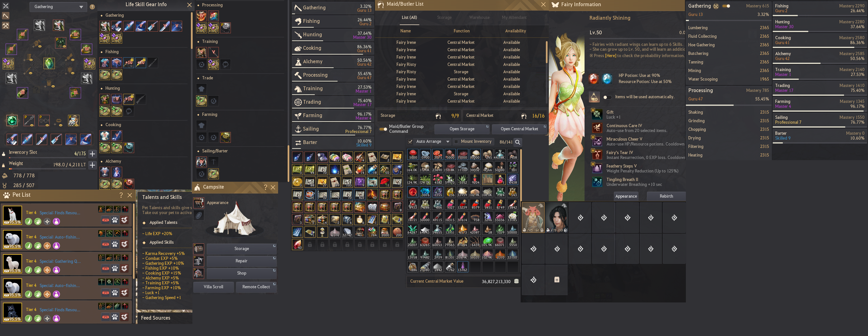This screenshot has height=336, width=868.
Task: Open the Pet List help question mark
Action: coord(121,195)
